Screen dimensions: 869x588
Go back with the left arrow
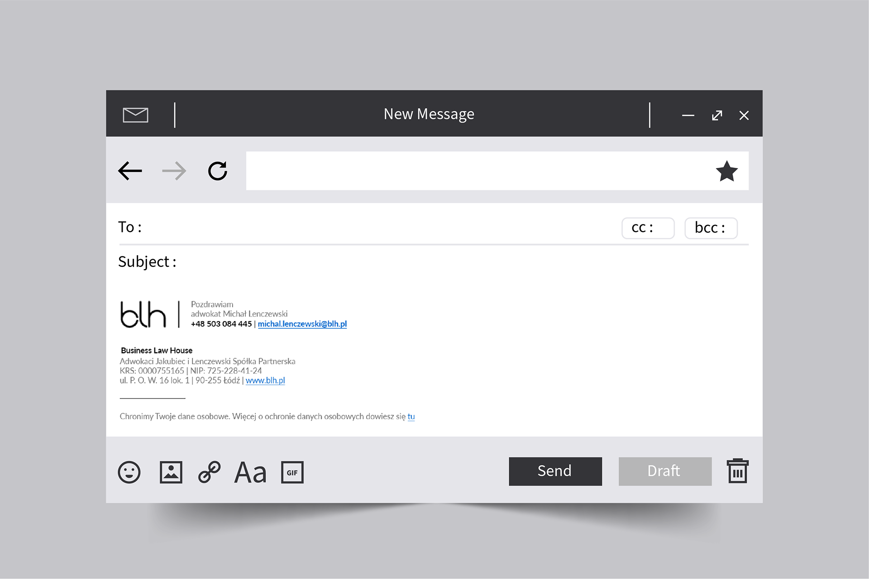(x=130, y=171)
